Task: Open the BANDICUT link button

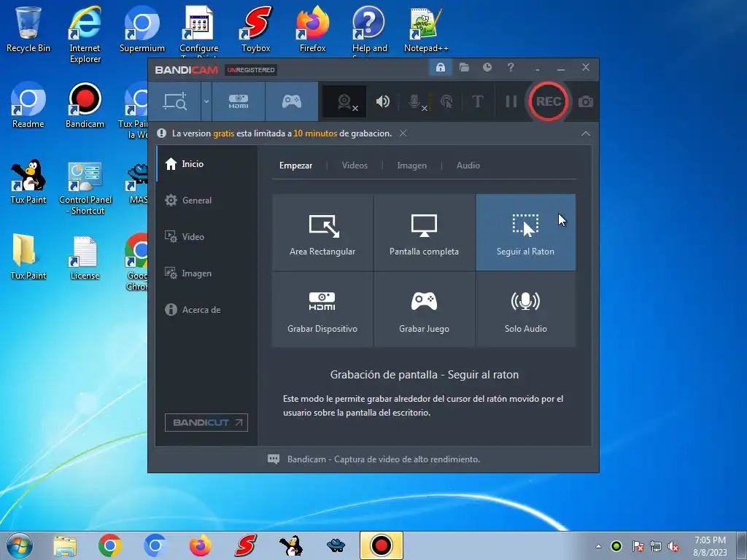Action: 206,422
